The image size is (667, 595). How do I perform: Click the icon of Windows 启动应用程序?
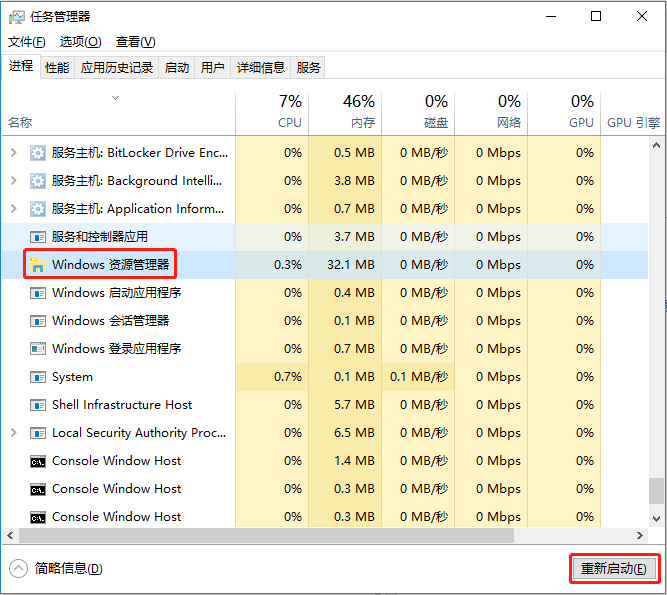click(x=37, y=293)
